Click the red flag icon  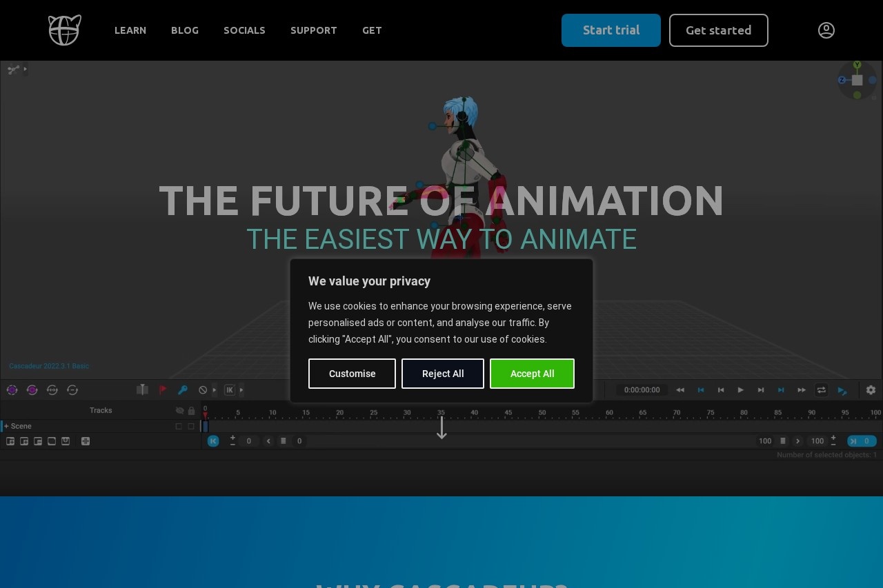coord(163,390)
